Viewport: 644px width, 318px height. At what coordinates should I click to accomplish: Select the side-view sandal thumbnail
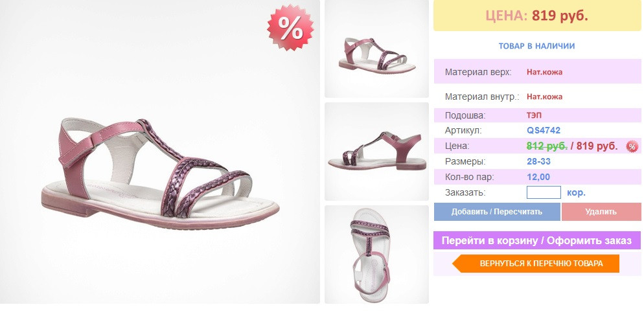[x=376, y=152]
